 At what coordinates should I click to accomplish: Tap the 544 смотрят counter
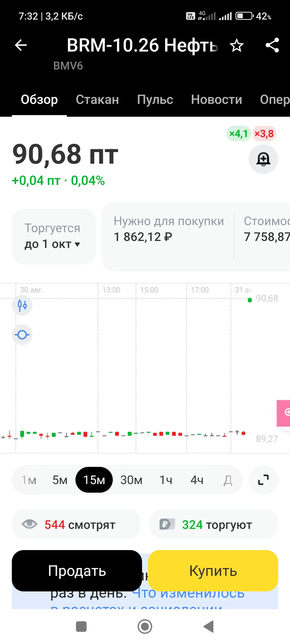coord(76,524)
